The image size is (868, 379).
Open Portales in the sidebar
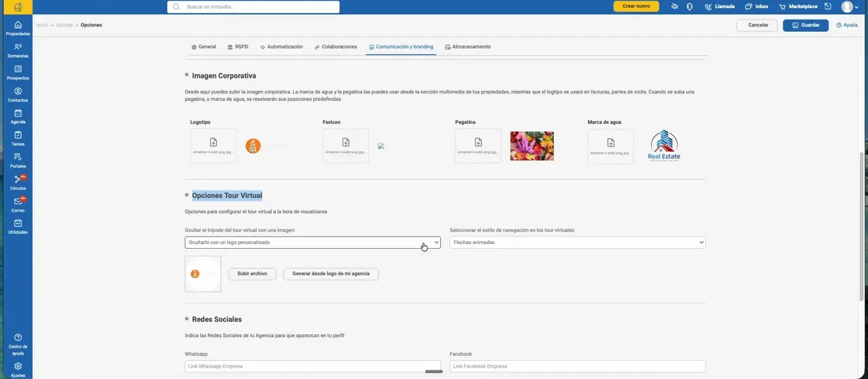pyautogui.click(x=18, y=161)
